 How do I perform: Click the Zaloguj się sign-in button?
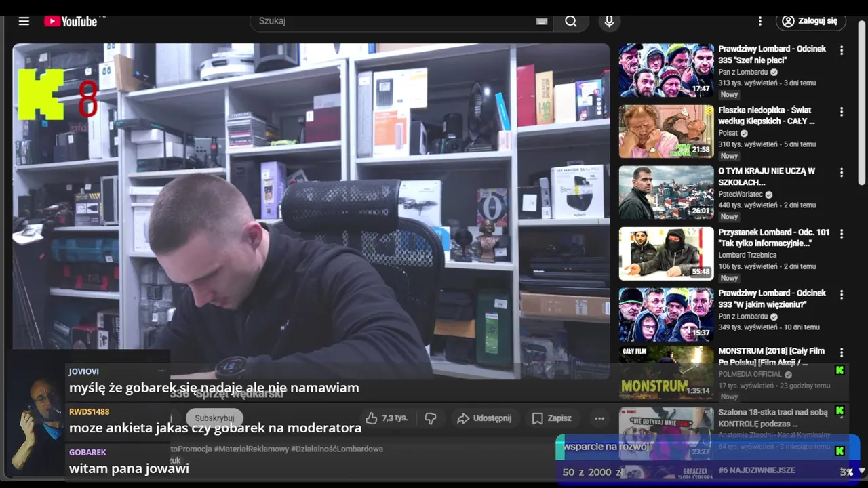810,21
